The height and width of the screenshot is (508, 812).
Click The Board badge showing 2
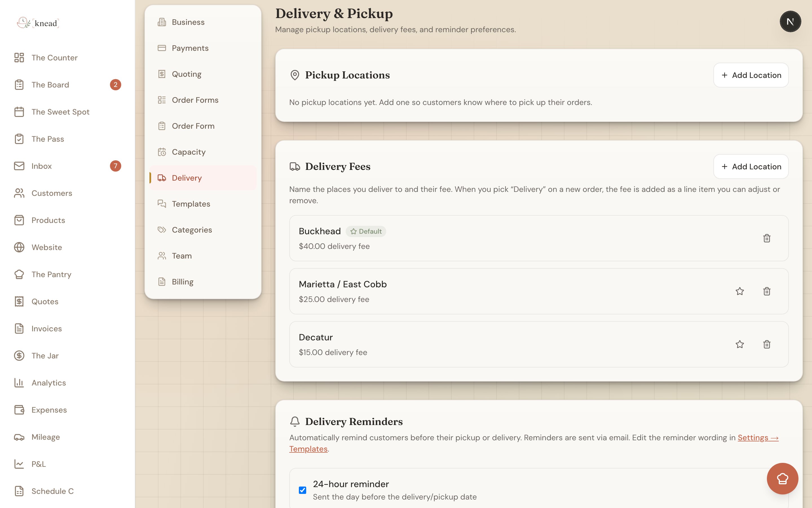[x=115, y=85]
